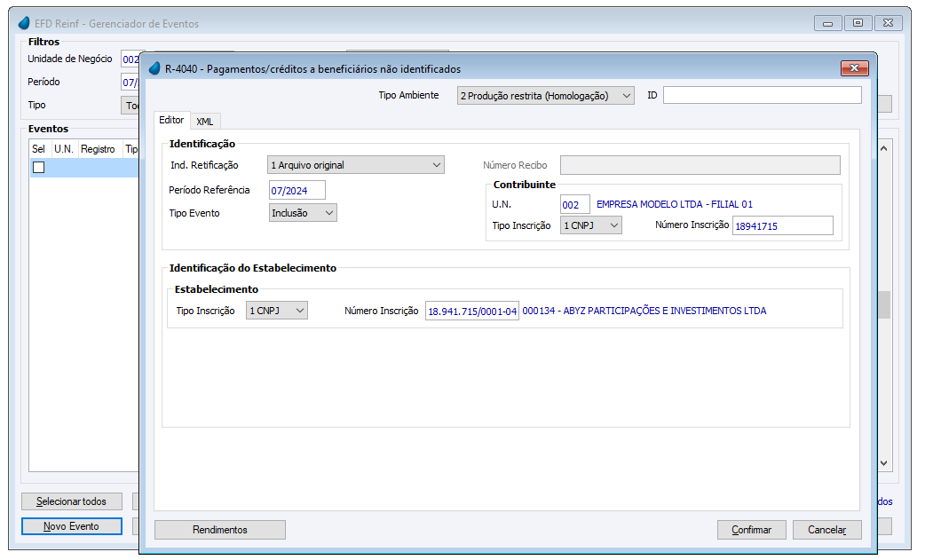Switch to the XML tab
The image size is (933, 560).
tap(205, 122)
